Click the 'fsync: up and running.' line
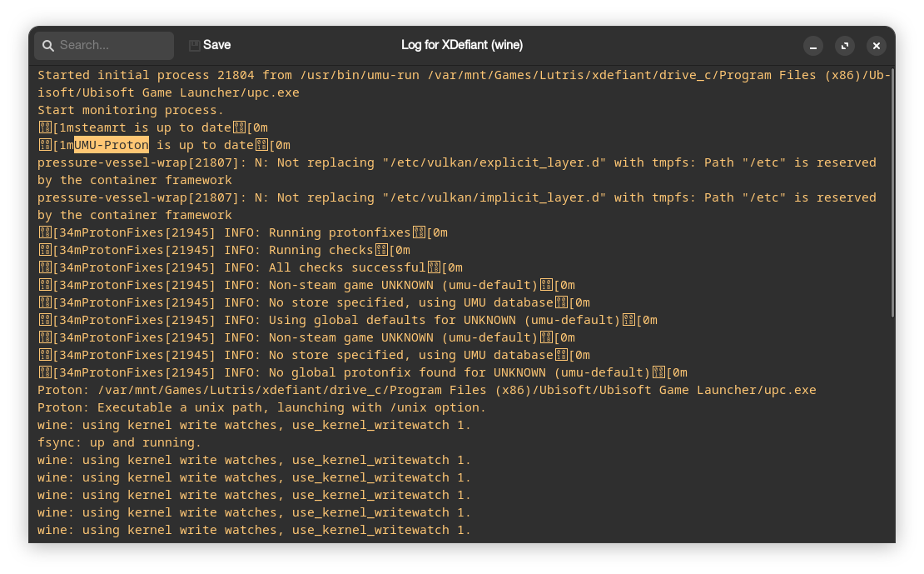924x574 pixels. [x=120, y=442]
